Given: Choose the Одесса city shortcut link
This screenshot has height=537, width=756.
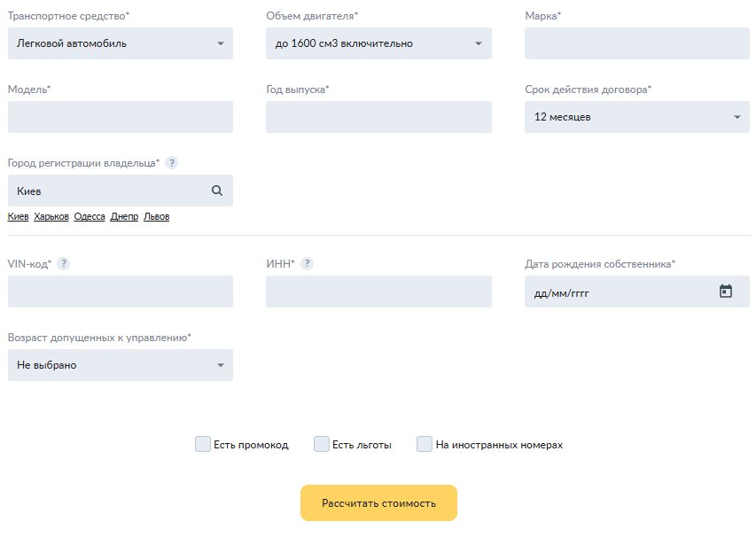Looking at the screenshot, I should click(90, 217).
